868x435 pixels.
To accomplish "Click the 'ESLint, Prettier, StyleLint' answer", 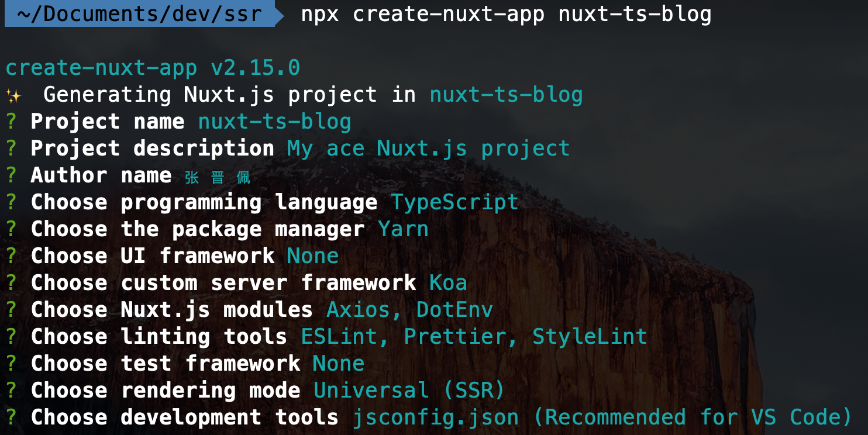I will [x=474, y=337].
